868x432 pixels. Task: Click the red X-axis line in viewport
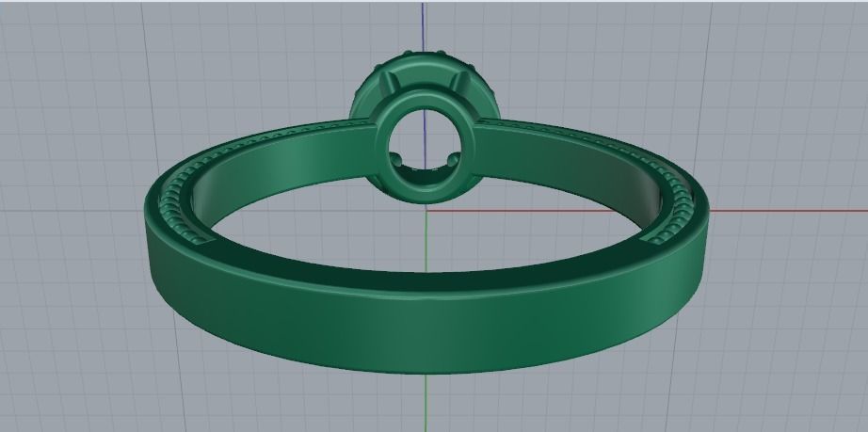tap(647, 211)
